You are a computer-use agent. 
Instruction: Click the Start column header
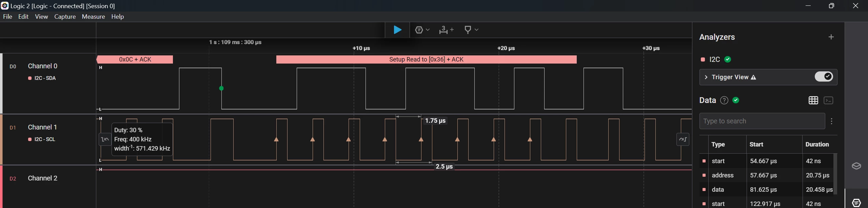[756, 144]
